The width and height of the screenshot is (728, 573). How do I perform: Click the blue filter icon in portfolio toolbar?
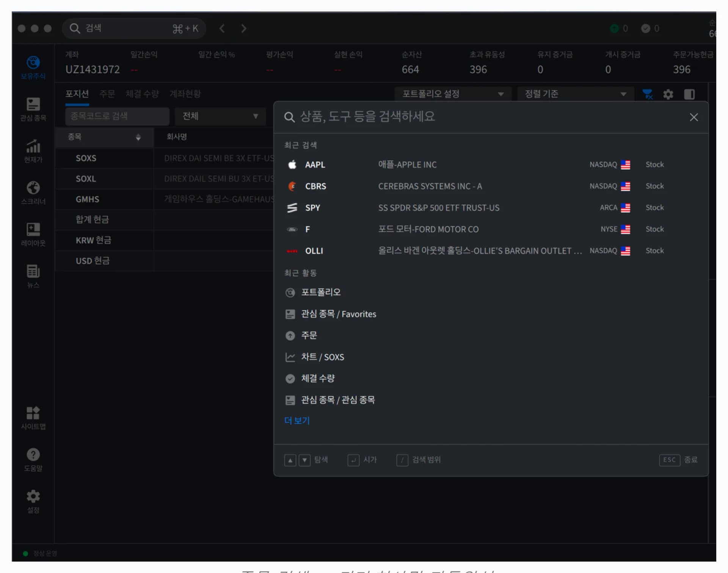click(648, 94)
